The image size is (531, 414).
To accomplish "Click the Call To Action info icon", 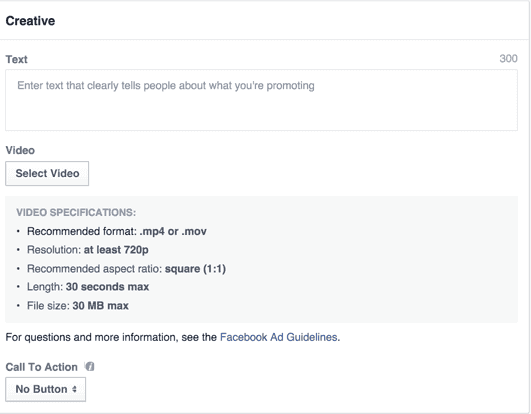I will [x=90, y=367].
